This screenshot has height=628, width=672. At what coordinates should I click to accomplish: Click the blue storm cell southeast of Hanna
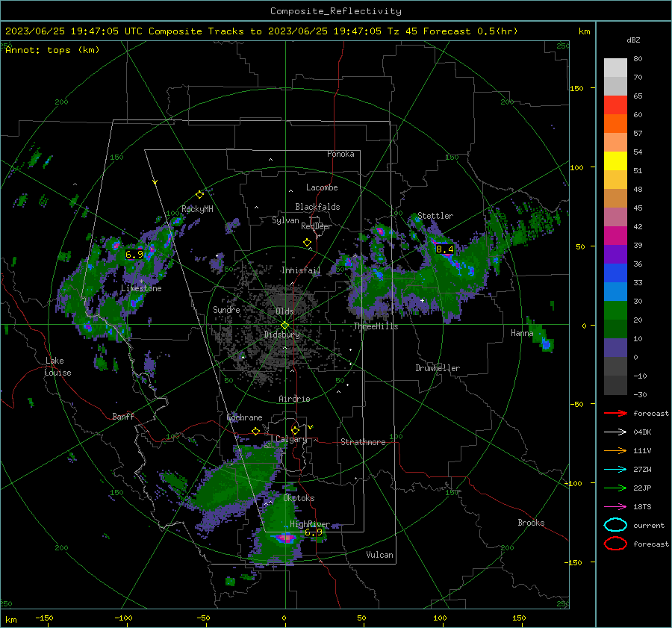(546, 343)
